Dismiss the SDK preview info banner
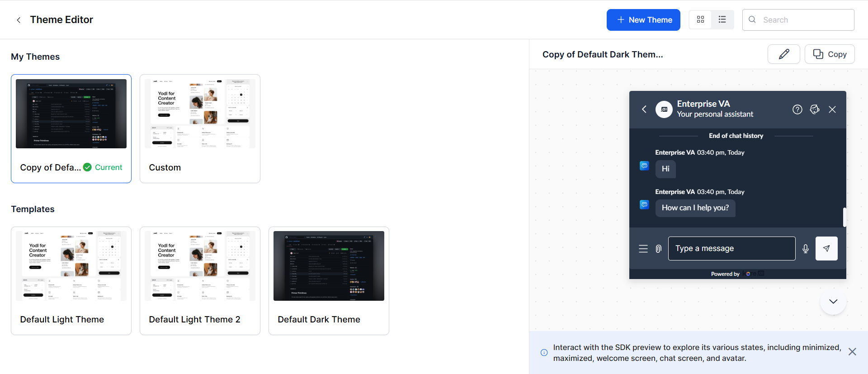This screenshot has height=374, width=868. 852,352
